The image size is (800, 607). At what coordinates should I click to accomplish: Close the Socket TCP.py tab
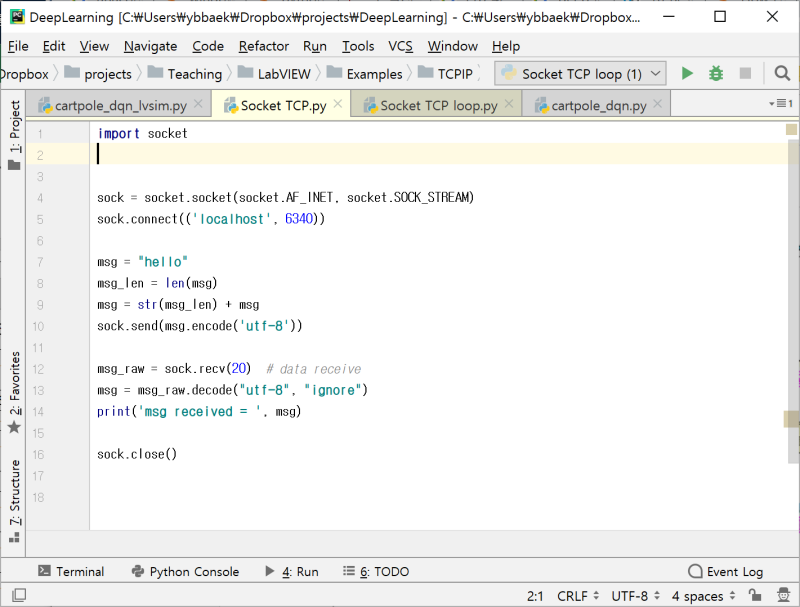click(x=336, y=103)
